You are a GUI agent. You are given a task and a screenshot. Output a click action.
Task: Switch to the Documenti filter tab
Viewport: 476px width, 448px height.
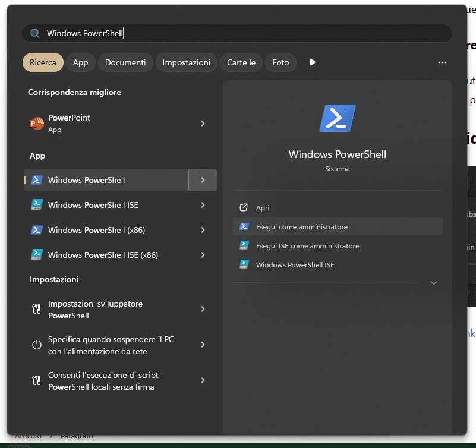125,62
